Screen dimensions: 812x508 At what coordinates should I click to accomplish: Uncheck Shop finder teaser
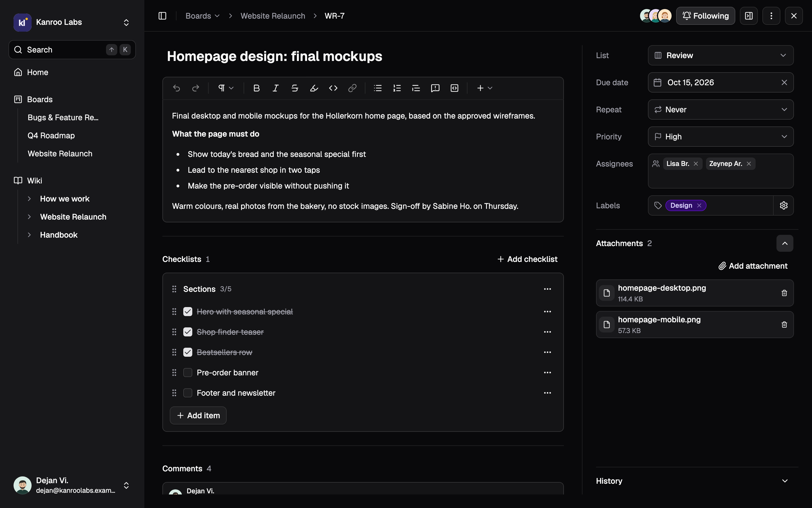point(187,332)
